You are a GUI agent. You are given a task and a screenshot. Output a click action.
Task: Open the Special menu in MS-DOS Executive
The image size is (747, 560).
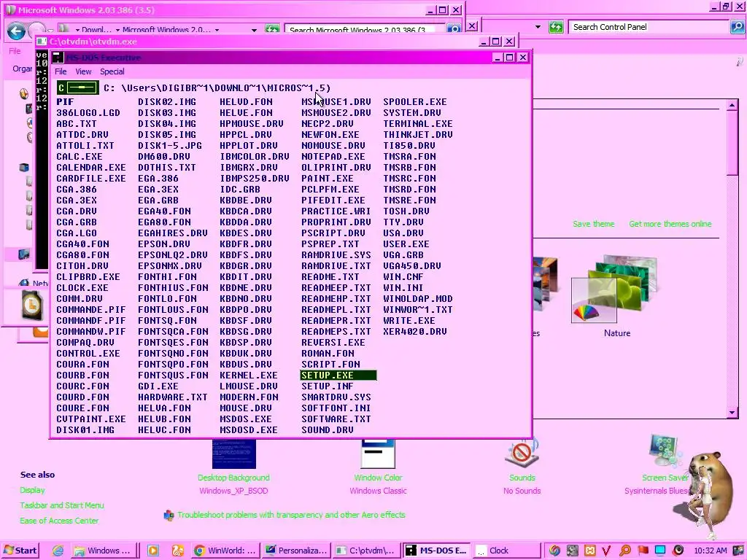112,71
